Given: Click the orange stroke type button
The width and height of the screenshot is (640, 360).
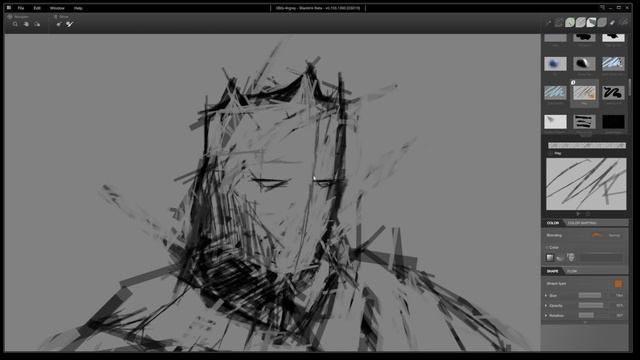Looking at the screenshot, I should 618,284.
